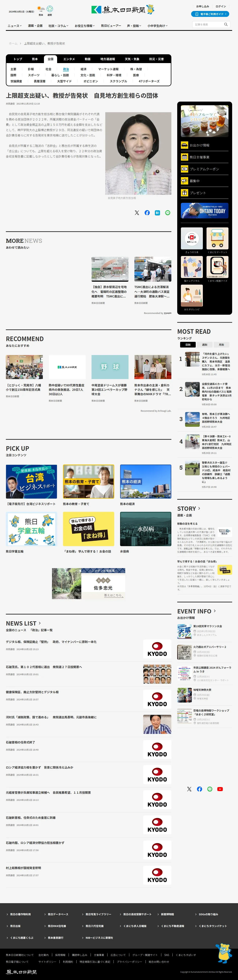Open the マーケット速報 subcategory link

(x=109, y=69)
